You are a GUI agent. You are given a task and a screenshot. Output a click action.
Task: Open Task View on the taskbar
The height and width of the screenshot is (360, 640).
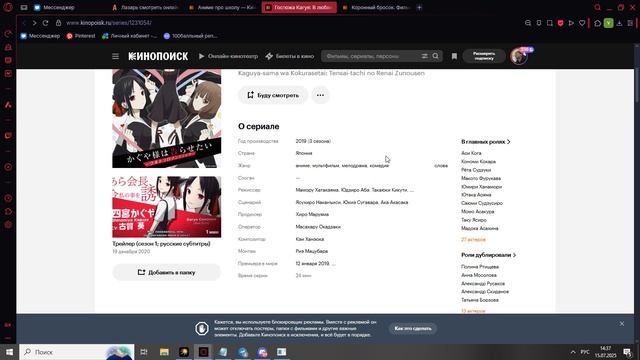click(144, 352)
